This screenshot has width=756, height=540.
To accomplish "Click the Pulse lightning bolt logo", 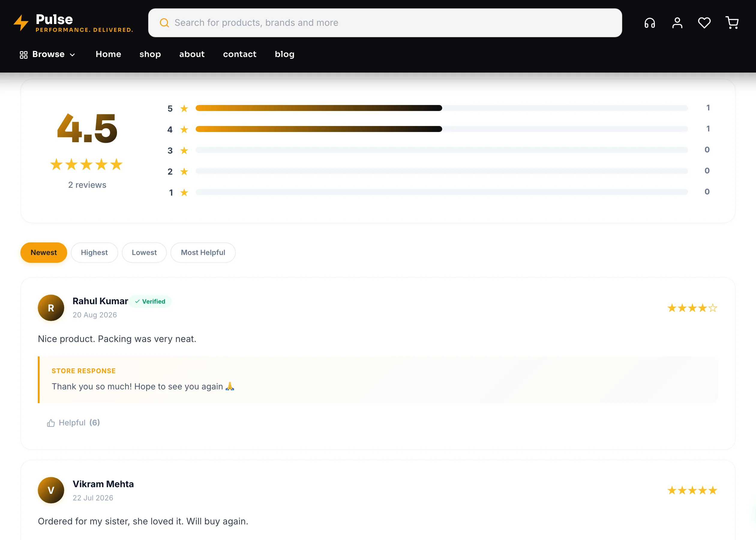I will (x=21, y=22).
